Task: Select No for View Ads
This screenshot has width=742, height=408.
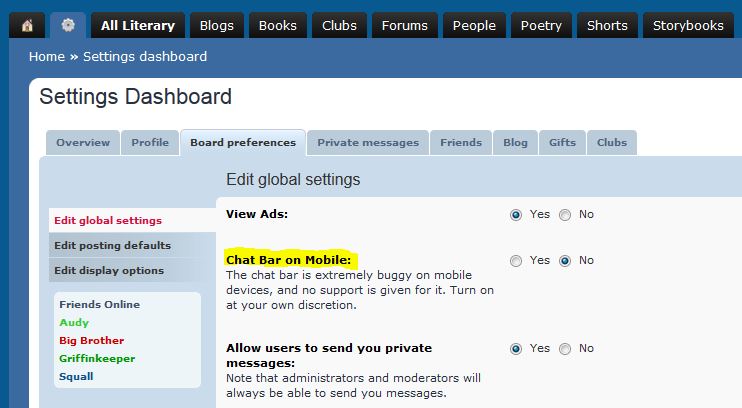Action: coord(565,215)
